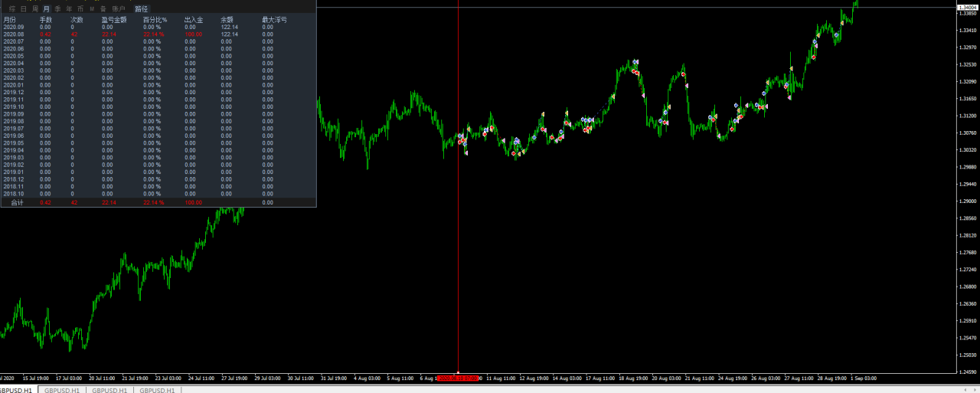Image resolution: width=980 pixels, height=393 pixels.
Task: Select the 2020.05 month row
Action: (x=158, y=56)
